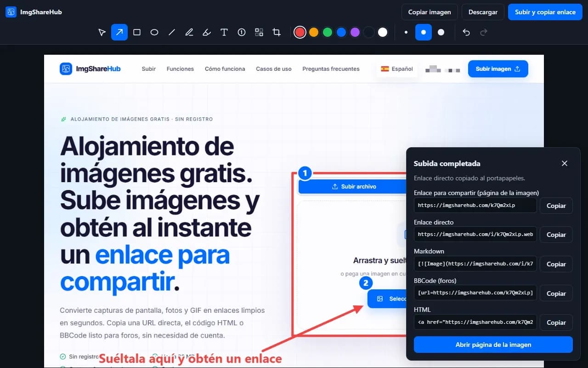The height and width of the screenshot is (368, 588).
Task: Select the pixelate blur tool
Action: [x=259, y=32]
